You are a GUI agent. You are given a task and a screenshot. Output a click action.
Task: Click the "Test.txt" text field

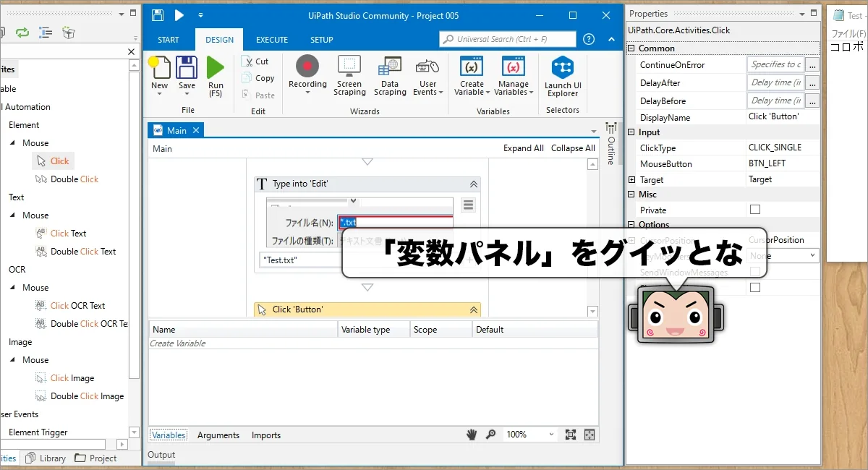click(x=359, y=260)
